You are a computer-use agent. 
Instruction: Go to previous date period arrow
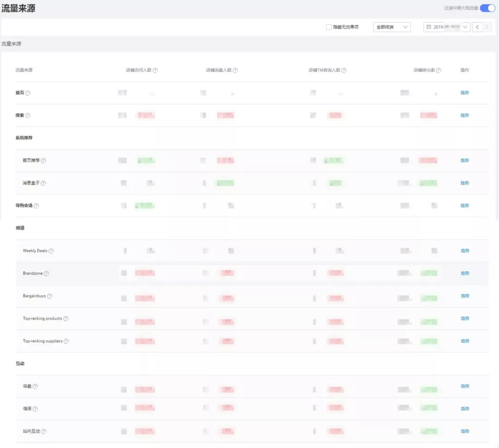tap(477, 27)
